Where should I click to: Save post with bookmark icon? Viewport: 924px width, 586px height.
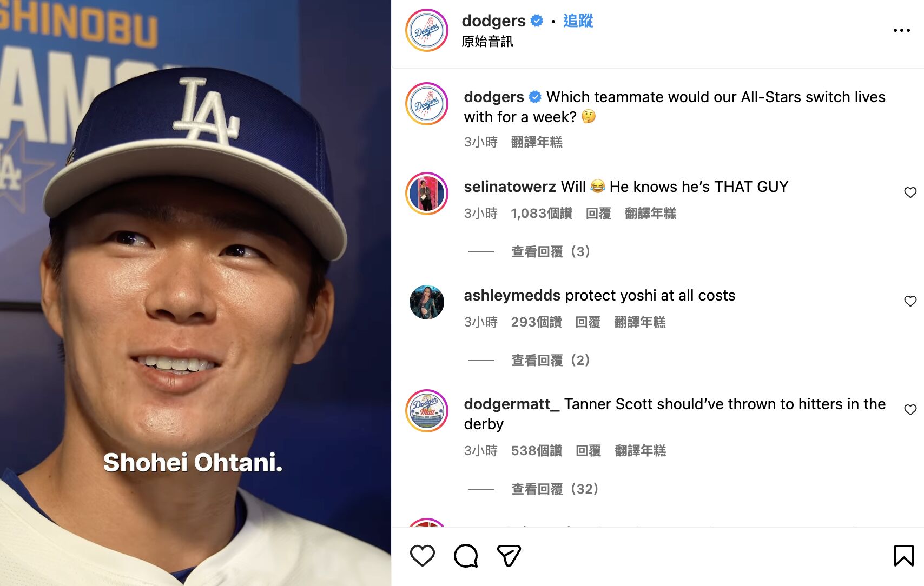coord(903,556)
